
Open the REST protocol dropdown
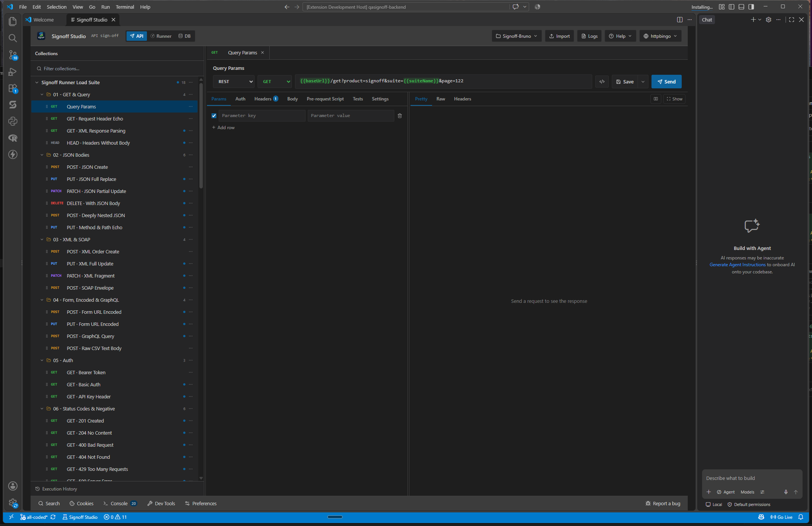[x=234, y=82]
